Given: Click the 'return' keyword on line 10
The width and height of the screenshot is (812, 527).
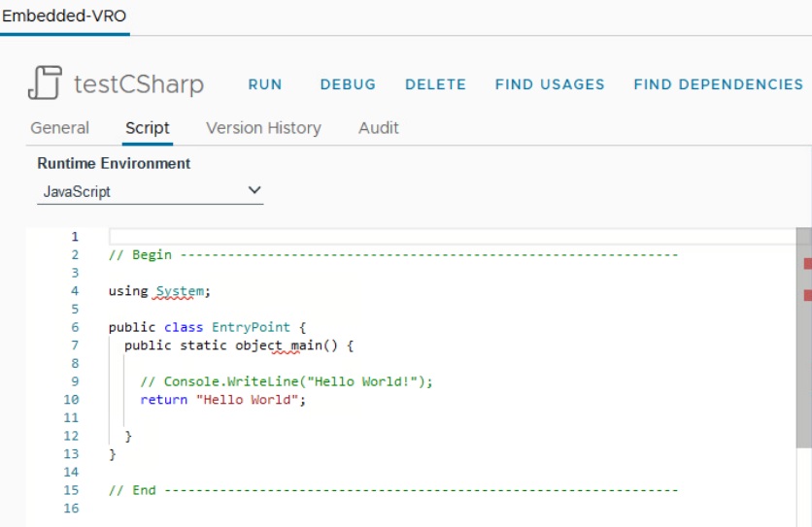Looking at the screenshot, I should click(x=163, y=400).
